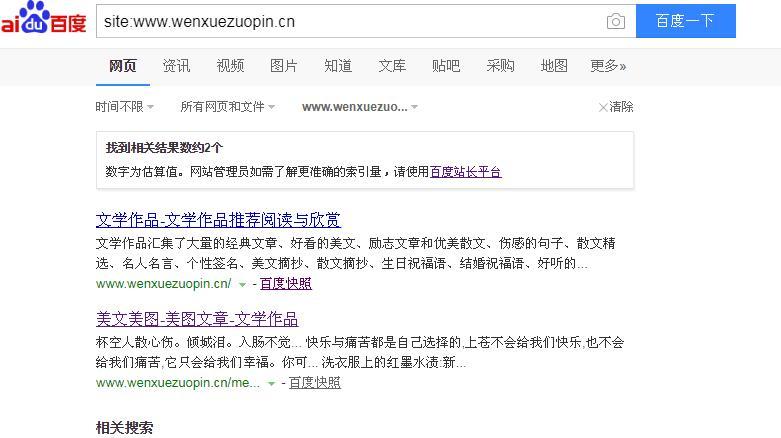
Task: Open result 文学作品-文学作品推荐阅读与欣赏
Action: (218, 220)
